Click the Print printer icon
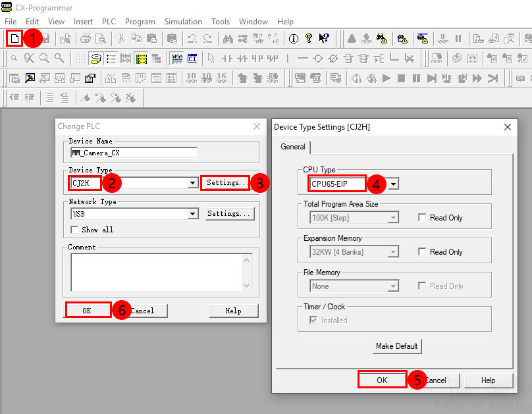This screenshot has height=414, width=532. point(86,39)
